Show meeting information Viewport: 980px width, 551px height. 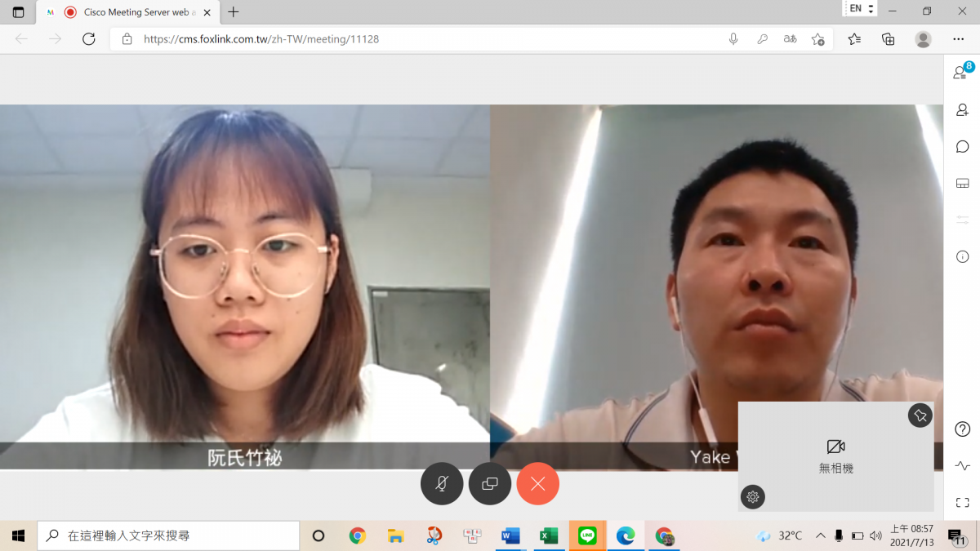click(962, 256)
